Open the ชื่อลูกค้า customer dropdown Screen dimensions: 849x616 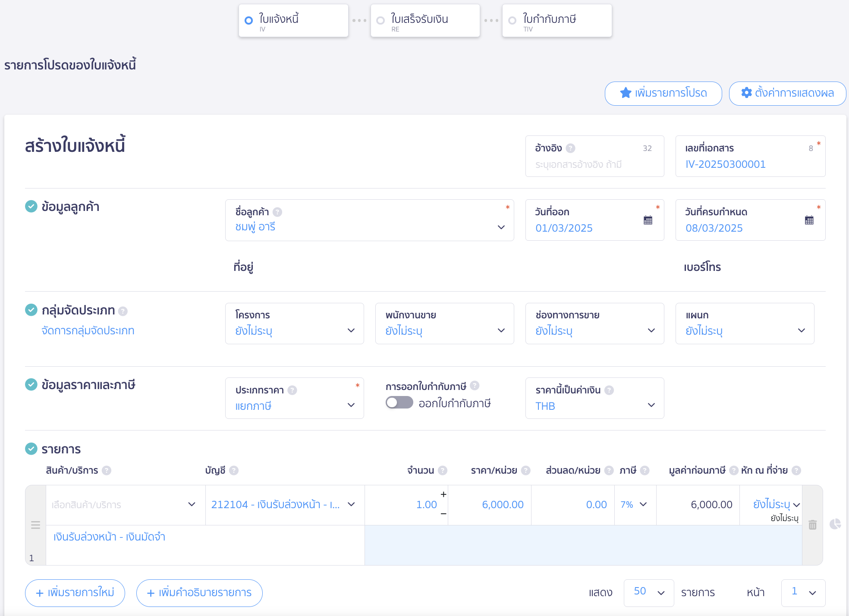[369, 220]
